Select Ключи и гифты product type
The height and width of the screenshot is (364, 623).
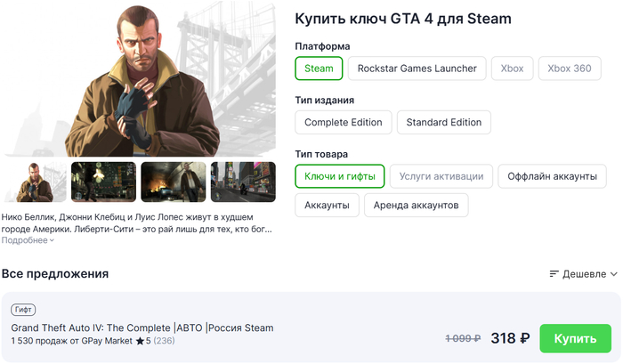[x=339, y=177]
